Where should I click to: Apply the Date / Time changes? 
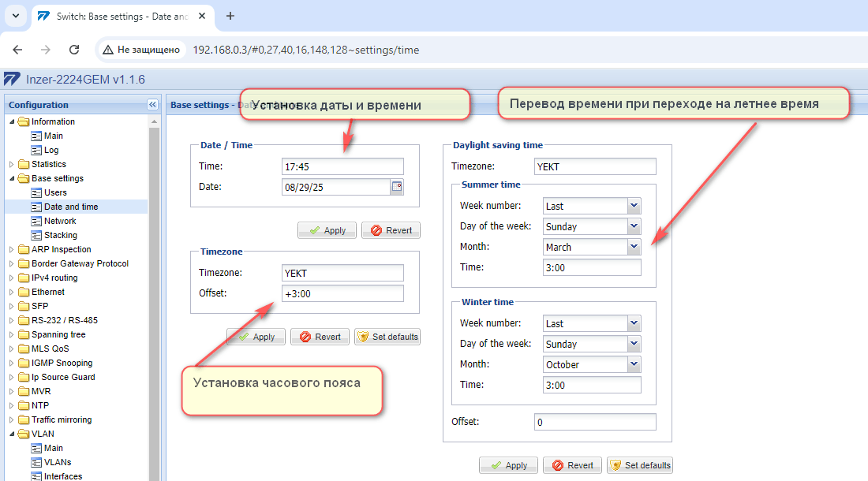(327, 230)
